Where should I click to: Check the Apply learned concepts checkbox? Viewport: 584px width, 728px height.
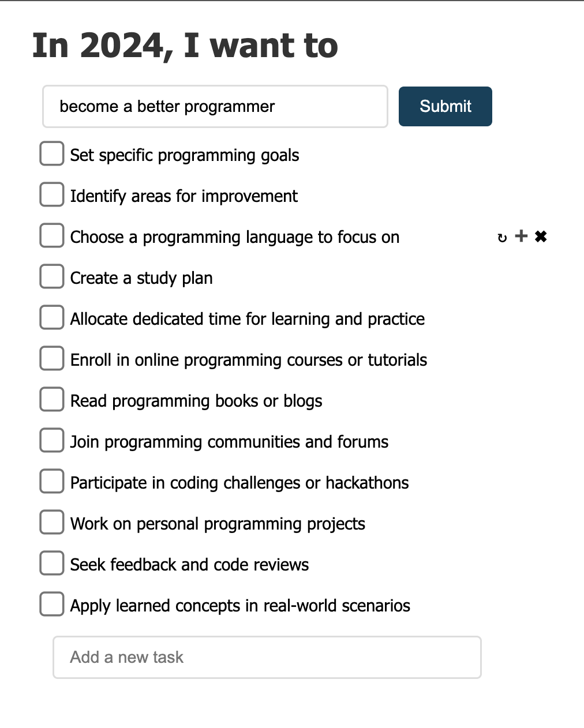51,604
